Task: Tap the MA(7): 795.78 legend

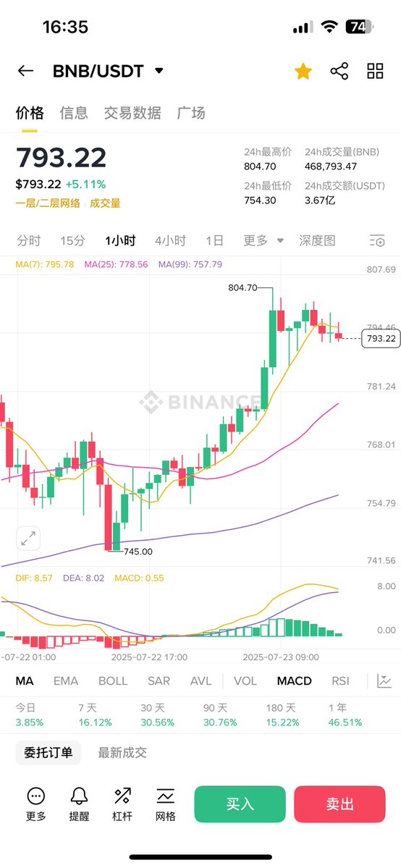Action: pos(45,265)
